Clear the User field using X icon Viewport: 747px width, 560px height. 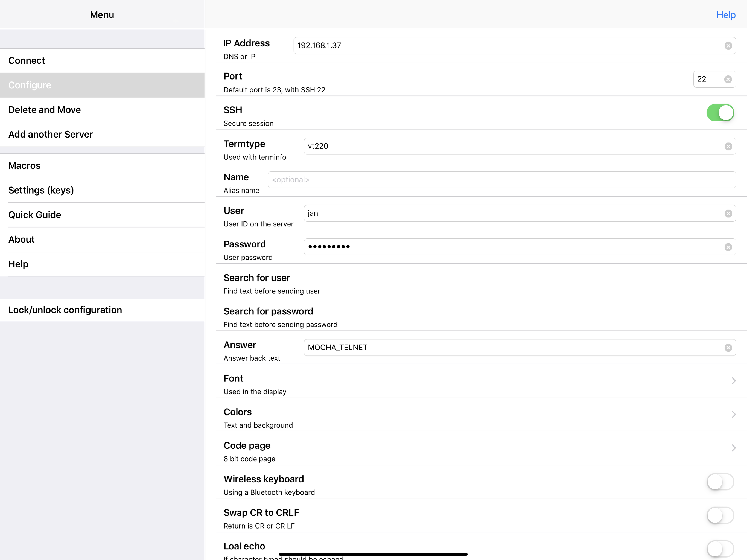pos(728,214)
